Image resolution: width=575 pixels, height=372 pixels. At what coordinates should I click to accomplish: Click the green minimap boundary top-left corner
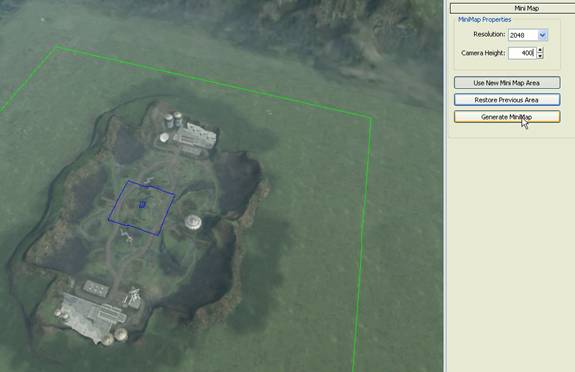57,46
